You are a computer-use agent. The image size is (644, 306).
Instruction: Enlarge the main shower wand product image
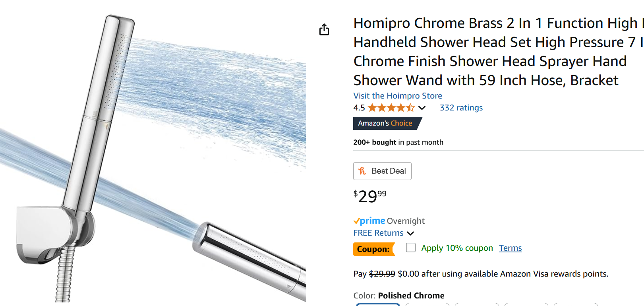[153, 159]
